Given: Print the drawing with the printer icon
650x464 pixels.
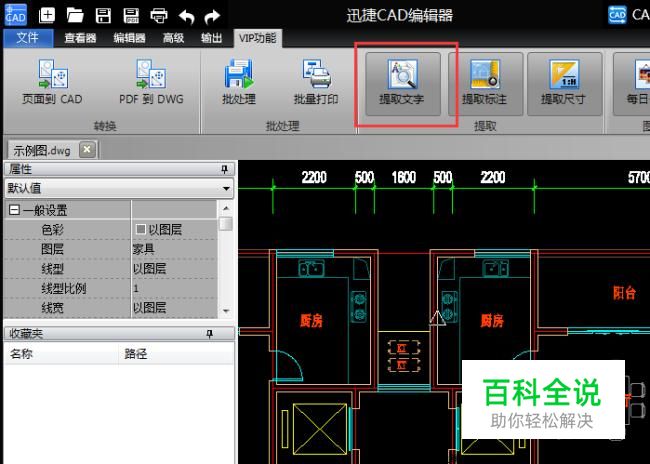Looking at the screenshot, I should [159, 16].
